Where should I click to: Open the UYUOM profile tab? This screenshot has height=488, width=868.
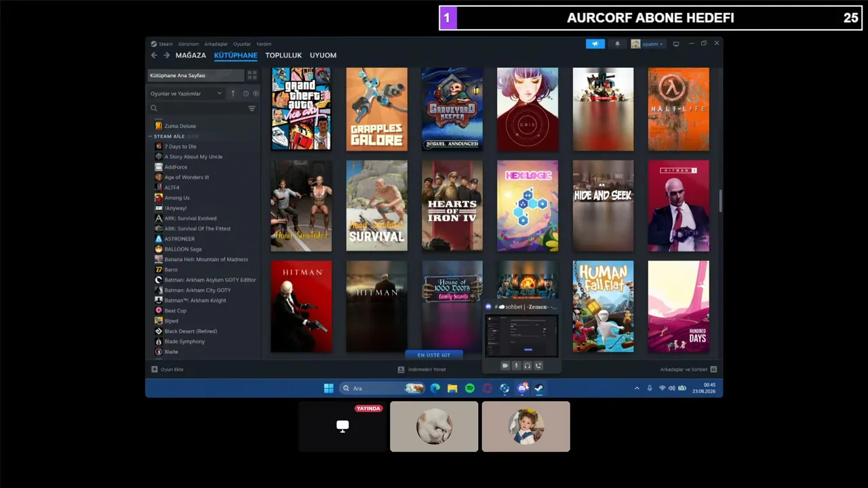(x=323, y=56)
